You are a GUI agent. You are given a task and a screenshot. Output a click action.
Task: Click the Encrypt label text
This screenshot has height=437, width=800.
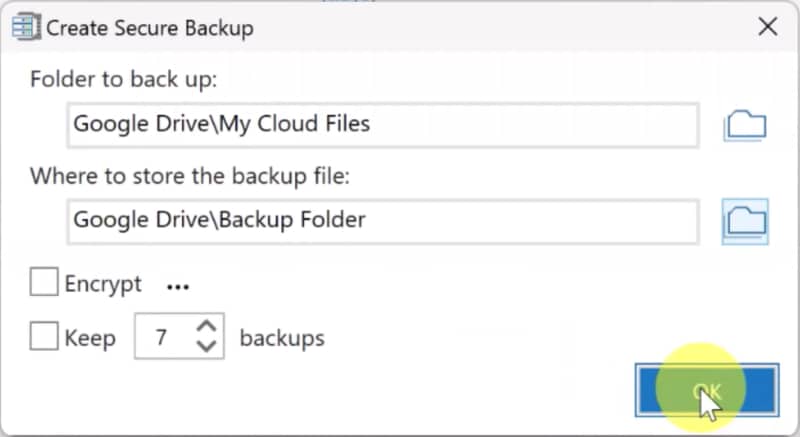[103, 284]
